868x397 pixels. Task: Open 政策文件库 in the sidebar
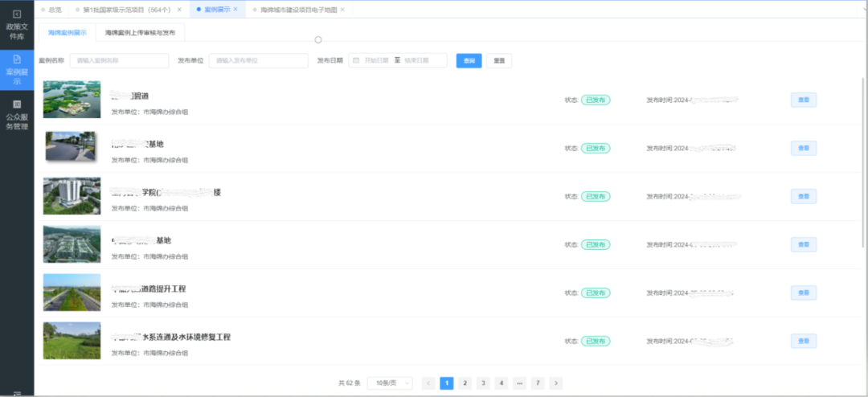click(x=17, y=25)
